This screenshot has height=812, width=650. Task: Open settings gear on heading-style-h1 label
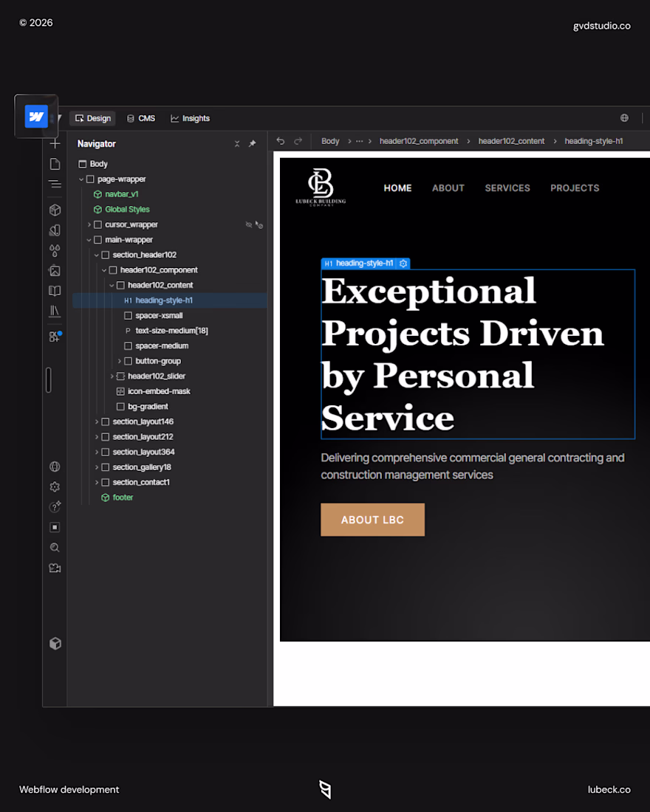pyautogui.click(x=403, y=264)
